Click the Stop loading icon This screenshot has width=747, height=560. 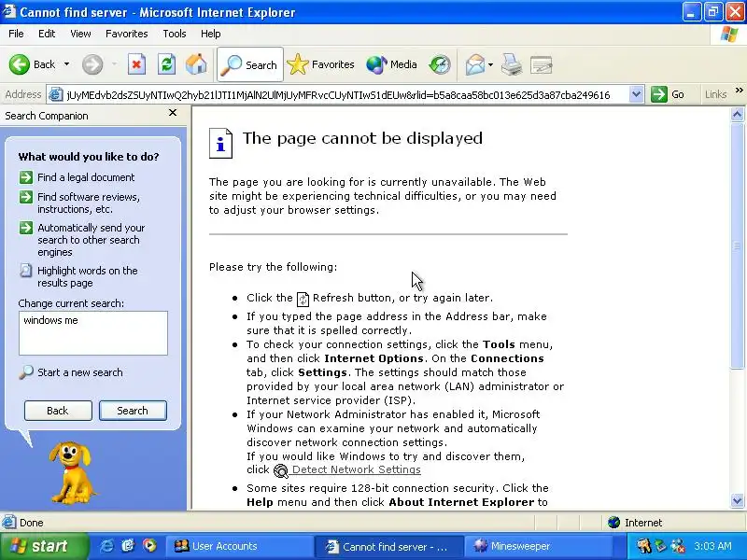136,64
